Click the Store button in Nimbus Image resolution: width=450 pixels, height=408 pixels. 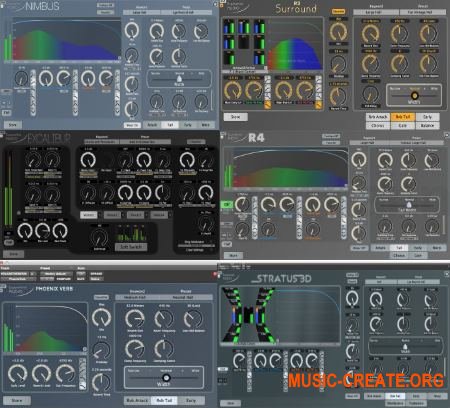(x=13, y=125)
